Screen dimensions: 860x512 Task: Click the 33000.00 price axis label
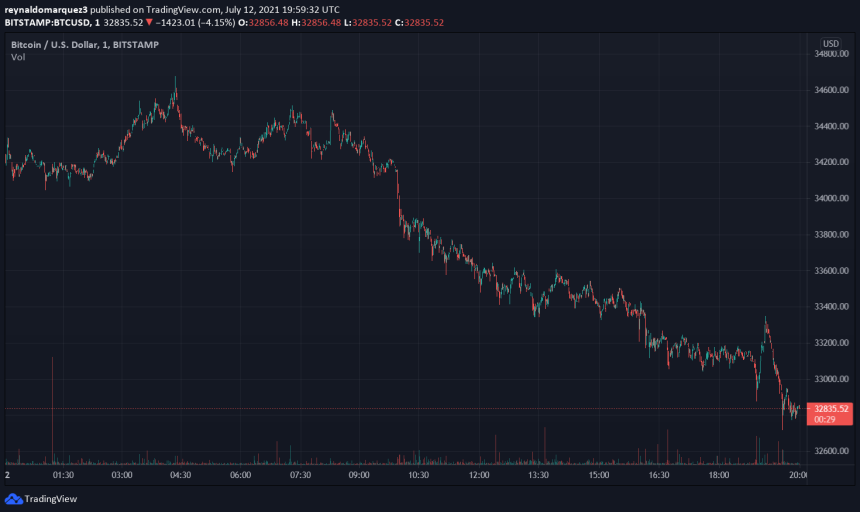831,379
